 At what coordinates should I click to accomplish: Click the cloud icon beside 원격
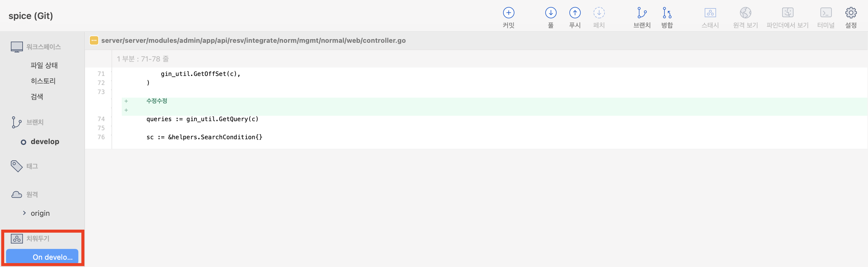point(17,194)
